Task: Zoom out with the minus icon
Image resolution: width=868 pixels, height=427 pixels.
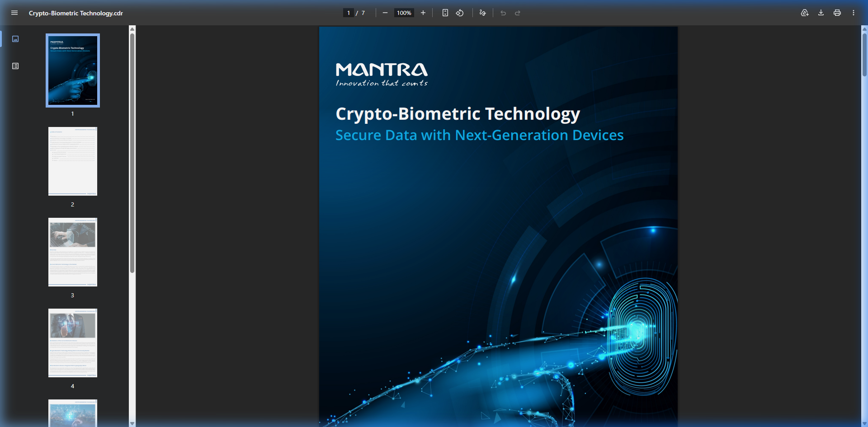Action: 385,13
